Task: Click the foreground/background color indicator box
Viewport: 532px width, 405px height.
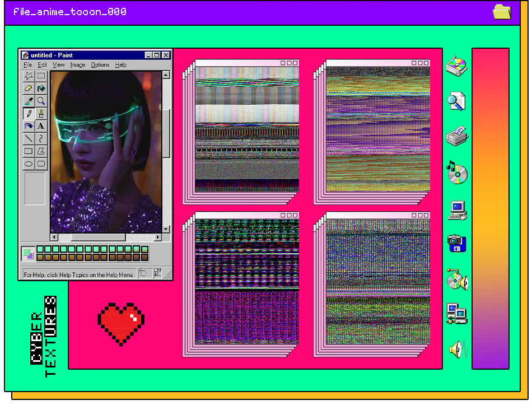Action: (x=28, y=254)
